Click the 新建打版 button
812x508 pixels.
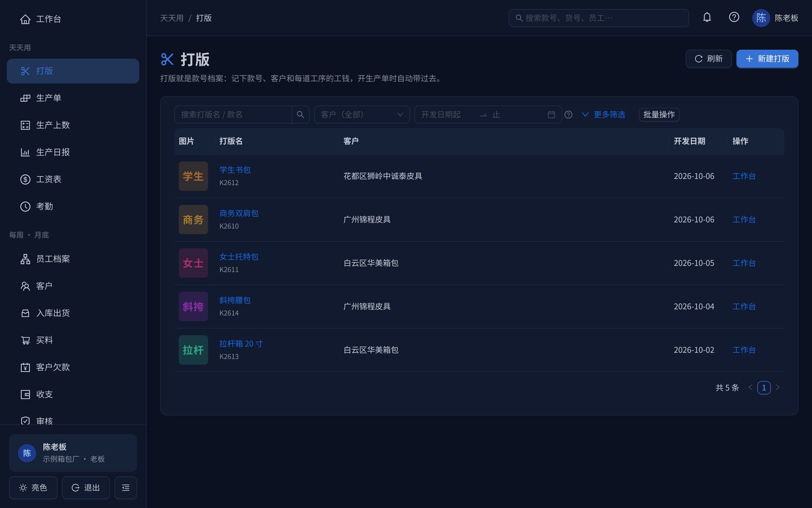pos(767,59)
